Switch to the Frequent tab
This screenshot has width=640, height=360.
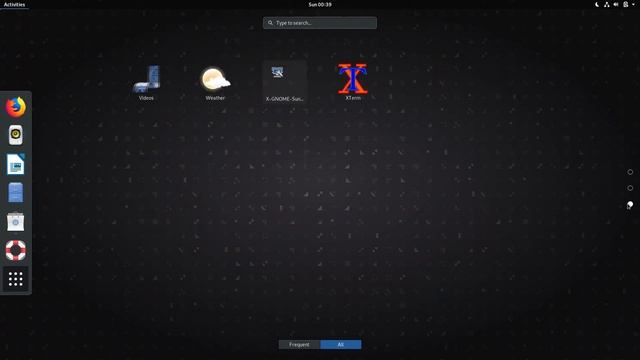pyautogui.click(x=299, y=344)
